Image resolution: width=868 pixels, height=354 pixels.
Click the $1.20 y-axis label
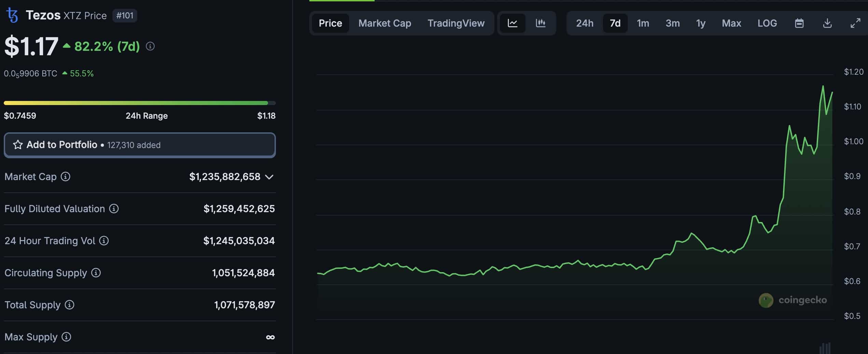(x=854, y=72)
